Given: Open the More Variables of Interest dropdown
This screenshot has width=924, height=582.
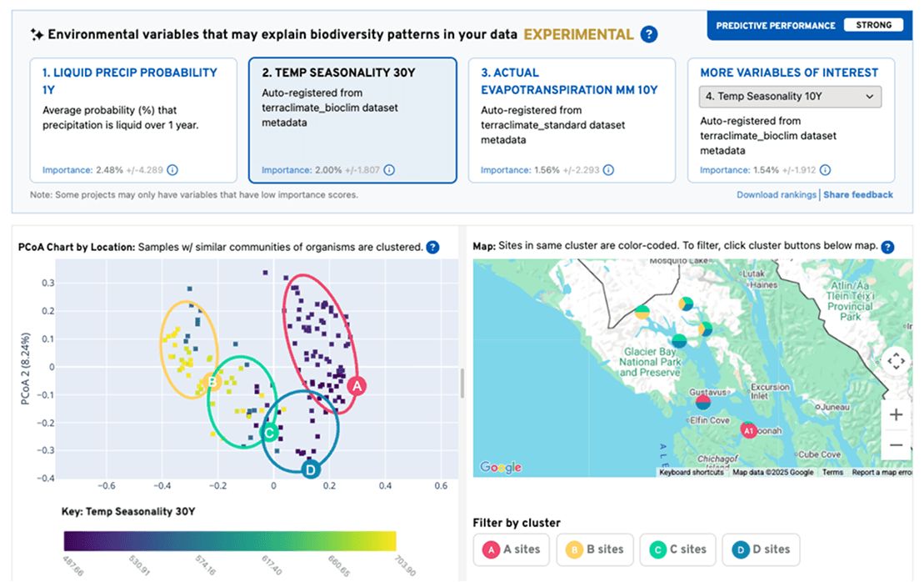Looking at the screenshot, I should (789, 96).
